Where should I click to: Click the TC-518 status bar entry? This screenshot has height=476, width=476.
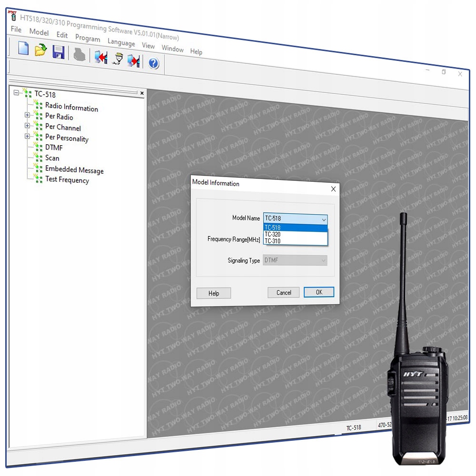tap(354, 427)
